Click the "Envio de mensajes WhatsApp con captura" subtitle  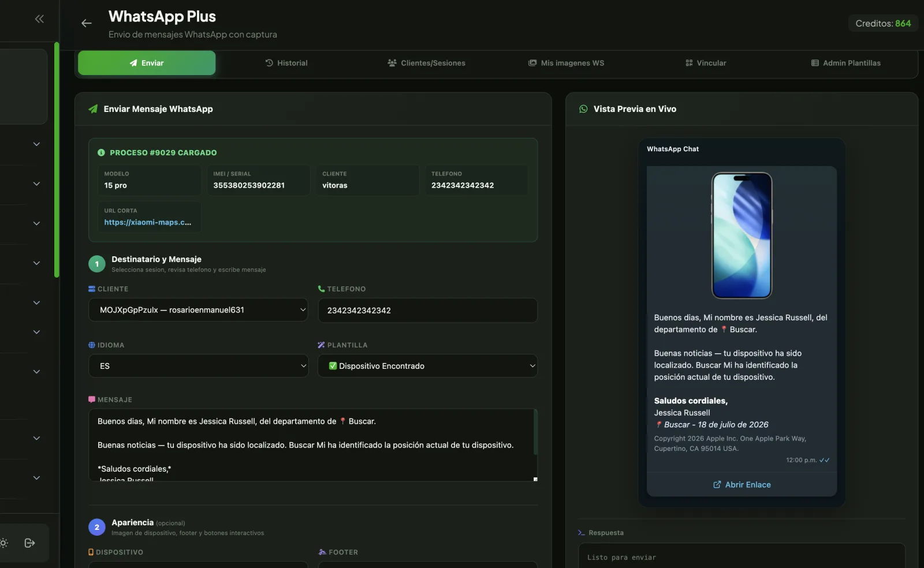coord(193,35)
